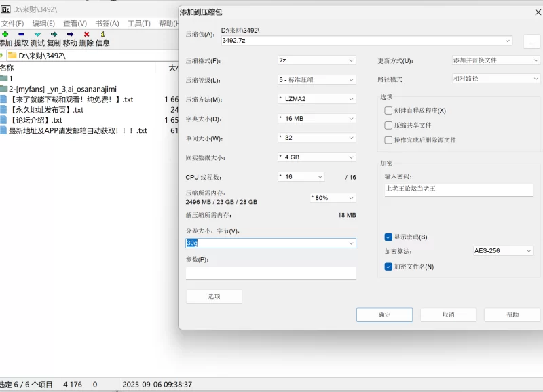The height and width of the screenshot is (392, 543).
Task: Click the Copy (复制) arrow icon
Action: tap(54, 35)
